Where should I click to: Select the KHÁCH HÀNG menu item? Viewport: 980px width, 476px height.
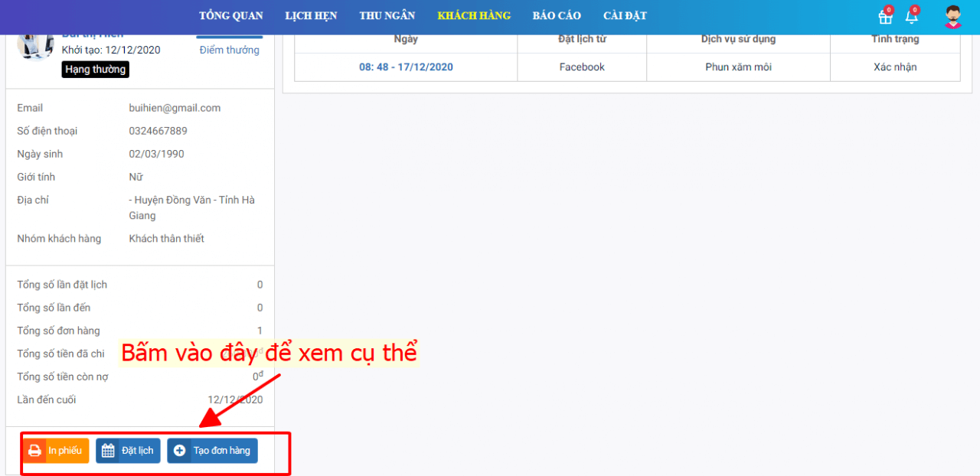pos(474,16)
